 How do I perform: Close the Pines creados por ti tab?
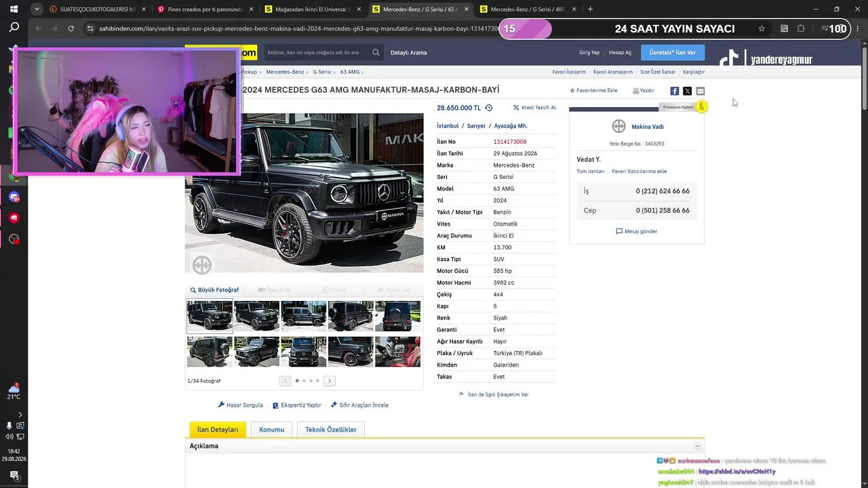click(251, 9)
